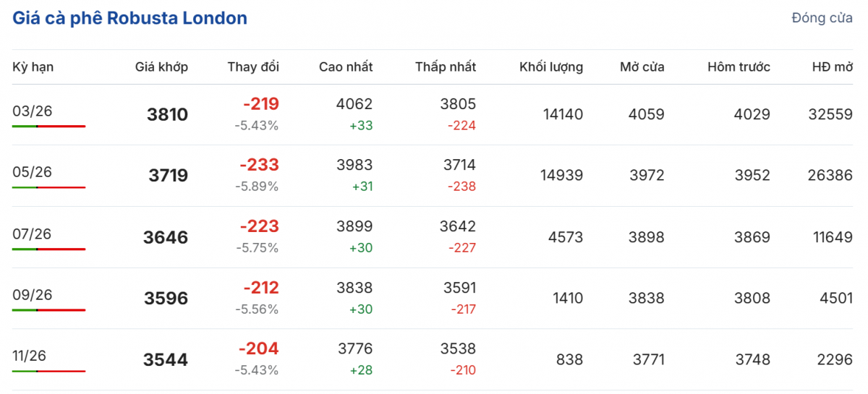Click the 'Giá cà phê Robusta London' heading
The width and height of the screenshot is (868, 394).
click(130, 19)
